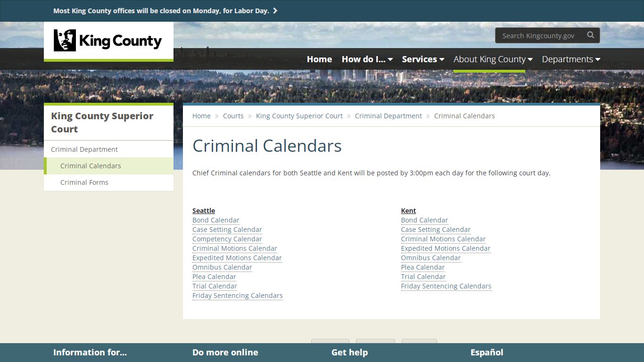Open Kent Omnibus Calendar
This screenshot has width=644, height=362.
click(431, 258)
